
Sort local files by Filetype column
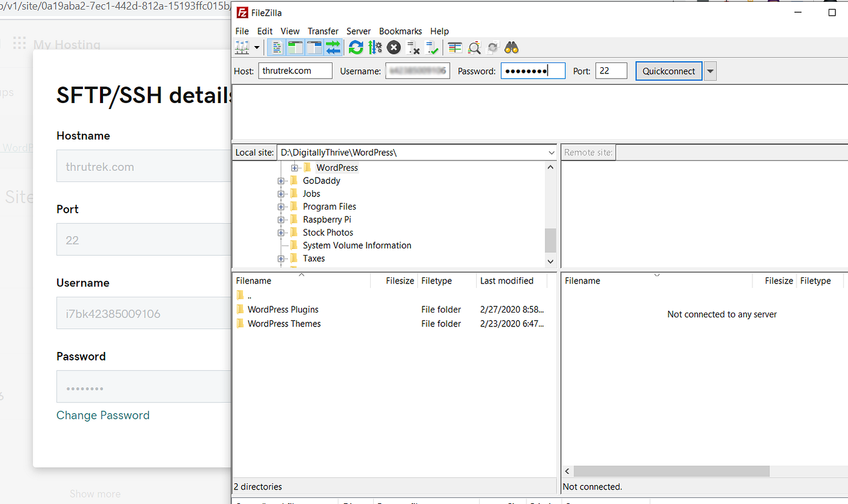[x=446, y=280]
